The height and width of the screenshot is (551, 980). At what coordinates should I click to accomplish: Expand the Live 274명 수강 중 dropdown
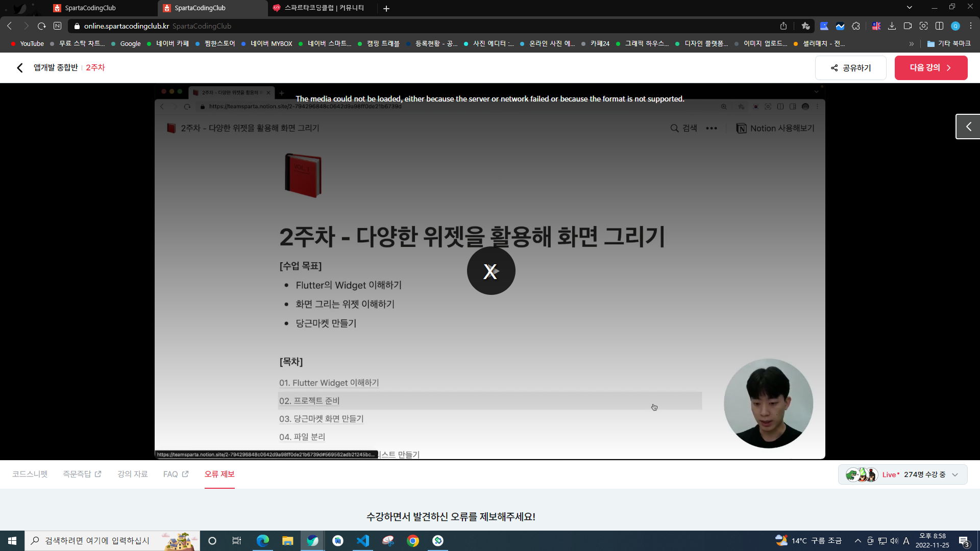pyautogui.click(x=902, y=474)
